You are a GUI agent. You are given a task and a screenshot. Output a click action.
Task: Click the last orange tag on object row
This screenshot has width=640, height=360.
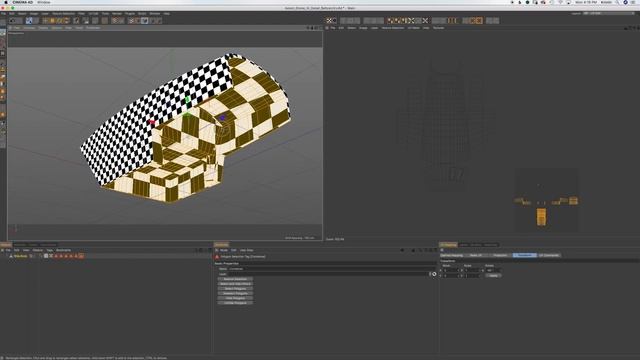pyautogui.click(x=81, y=256)
